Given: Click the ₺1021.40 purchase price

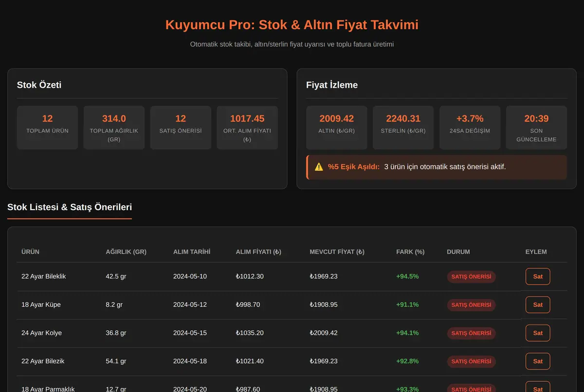Looking at the screenshot, I should click(250, 361).
